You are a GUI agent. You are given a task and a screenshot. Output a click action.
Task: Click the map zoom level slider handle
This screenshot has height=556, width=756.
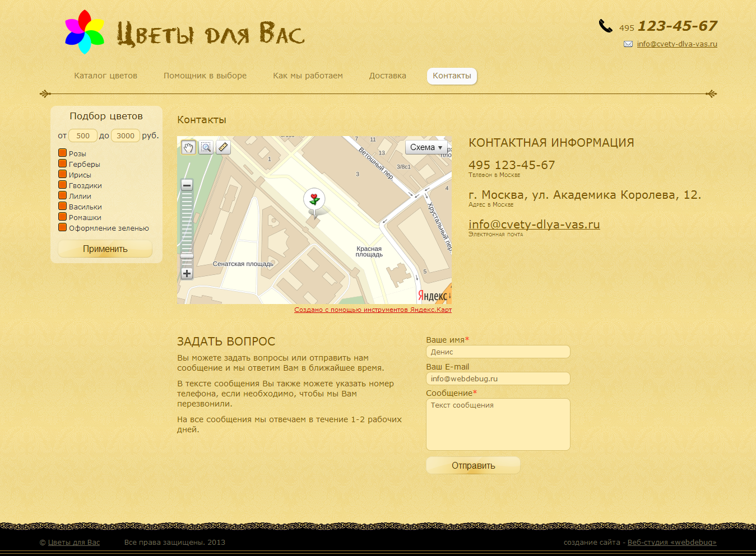(187, 256)
